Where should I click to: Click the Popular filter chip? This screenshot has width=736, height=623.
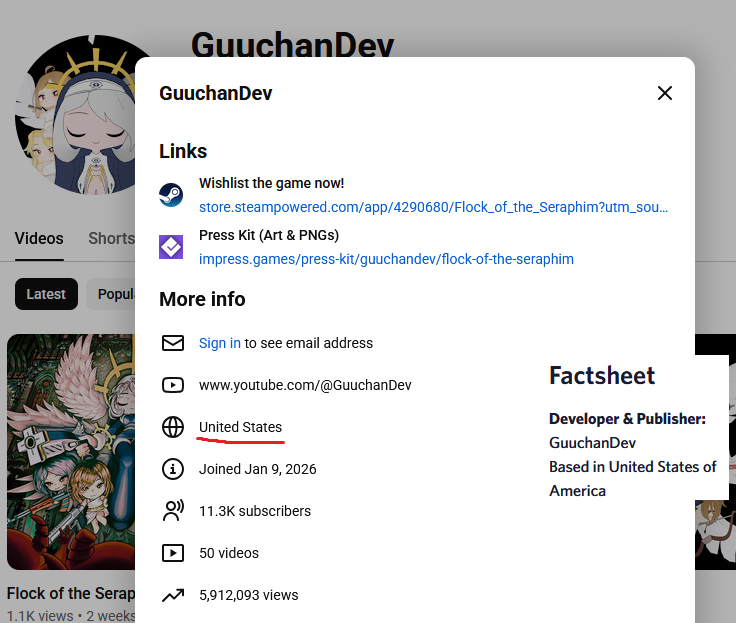tap(111, 294)
